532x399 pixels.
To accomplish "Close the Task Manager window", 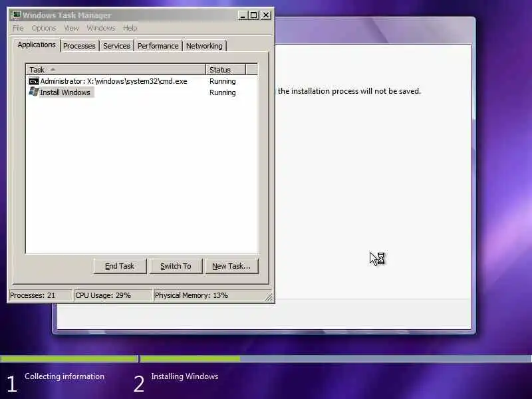I will click(267, 15).
